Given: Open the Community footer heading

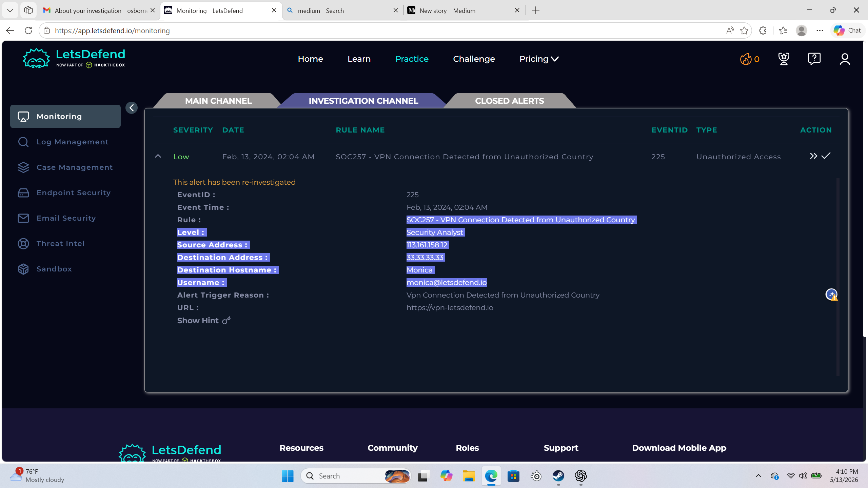Looking at the screenshot, I should [x=392, y=448].
